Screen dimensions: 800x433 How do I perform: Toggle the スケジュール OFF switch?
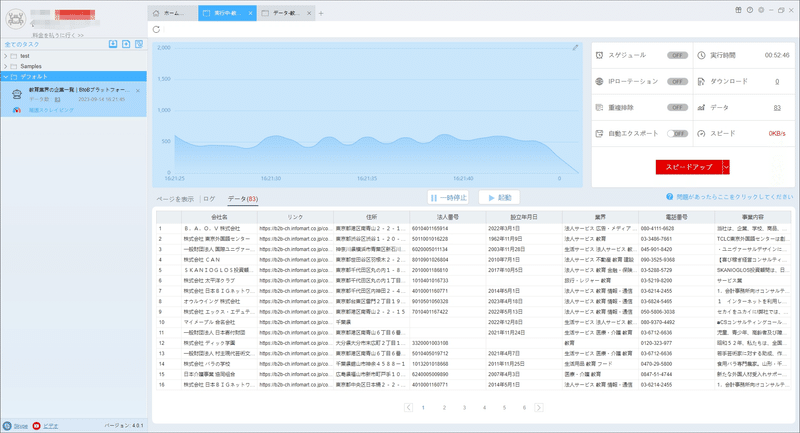[x=678, y=55]
